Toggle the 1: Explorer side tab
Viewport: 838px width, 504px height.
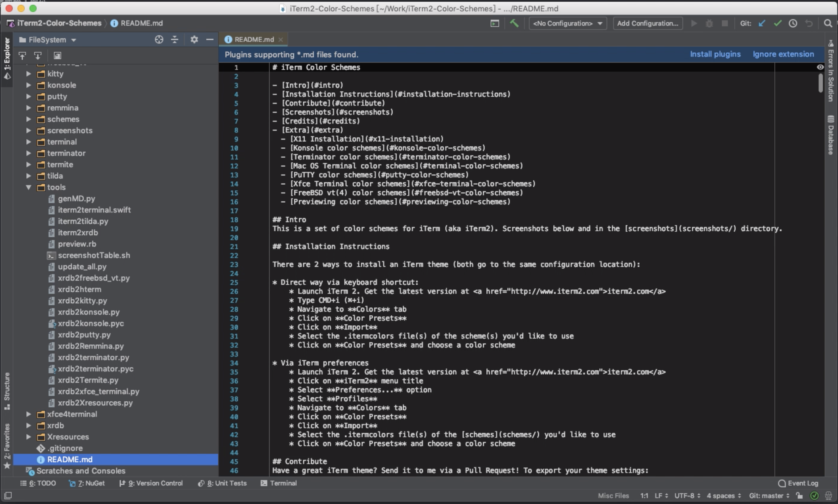(x=7, y=59)
